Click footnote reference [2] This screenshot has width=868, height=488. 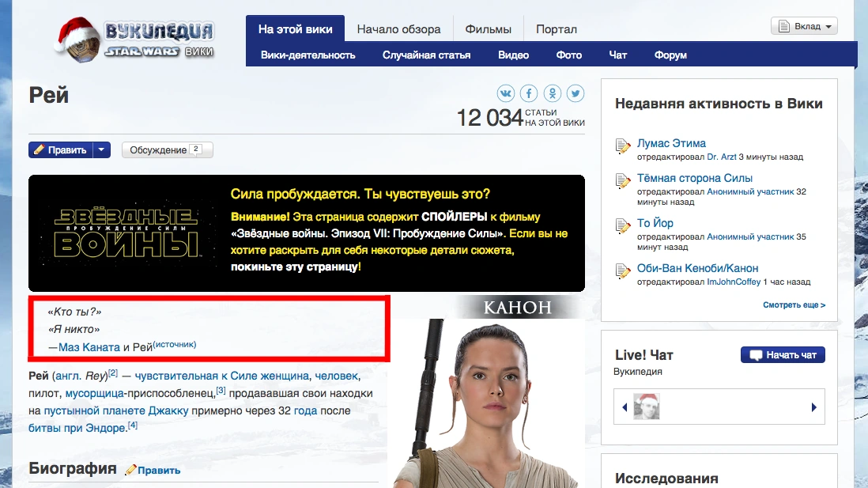click(113, 373)
